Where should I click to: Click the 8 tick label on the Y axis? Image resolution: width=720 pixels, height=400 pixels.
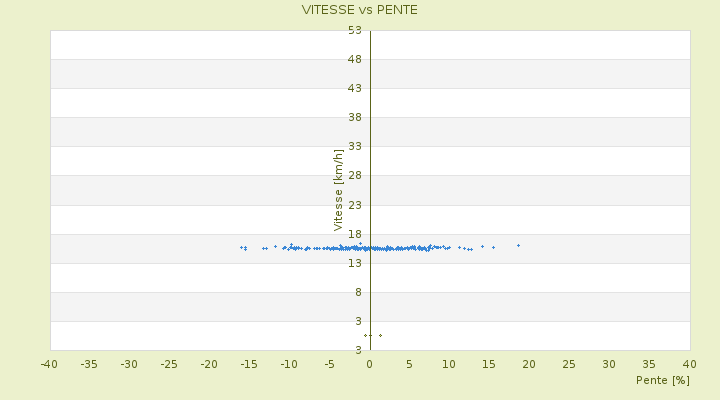(x=357, y=292)
